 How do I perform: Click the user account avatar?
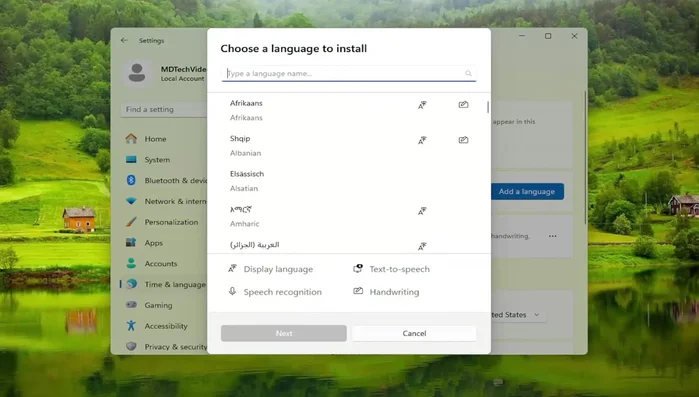click(x=137, y=73)
